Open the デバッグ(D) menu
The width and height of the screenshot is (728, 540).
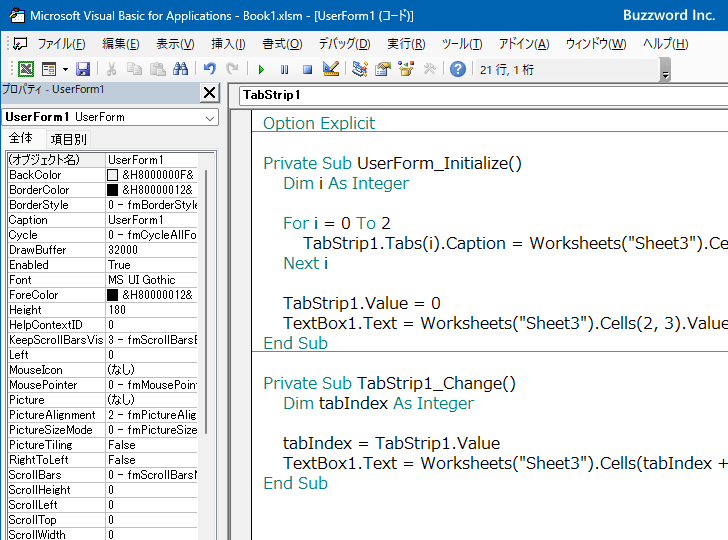click(344, 44)
